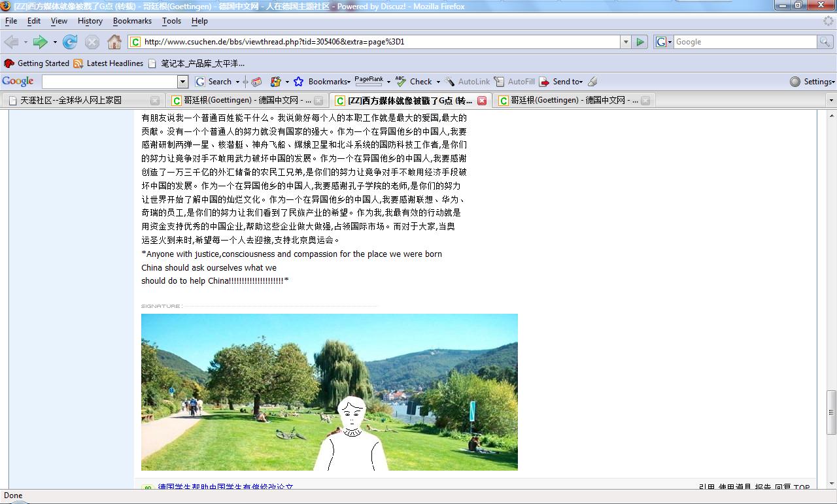Open the History menu
Viewport: 837px width, 504px height.
(90, 21)
